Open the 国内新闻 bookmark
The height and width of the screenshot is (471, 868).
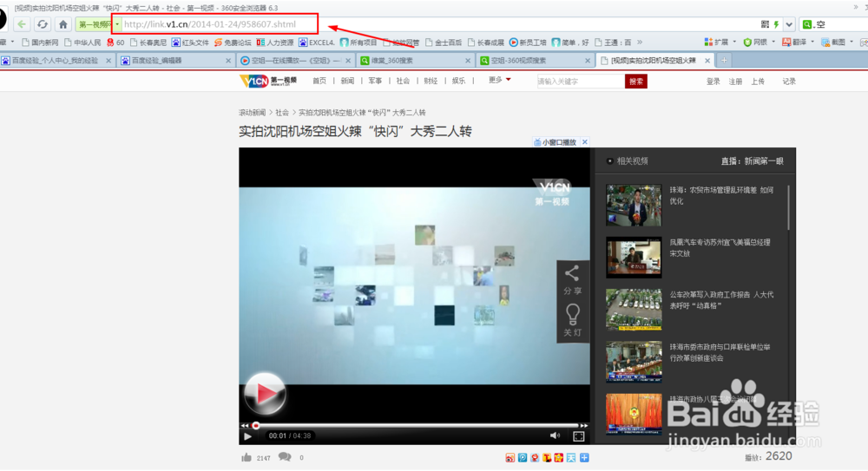[x=40, y=42]
